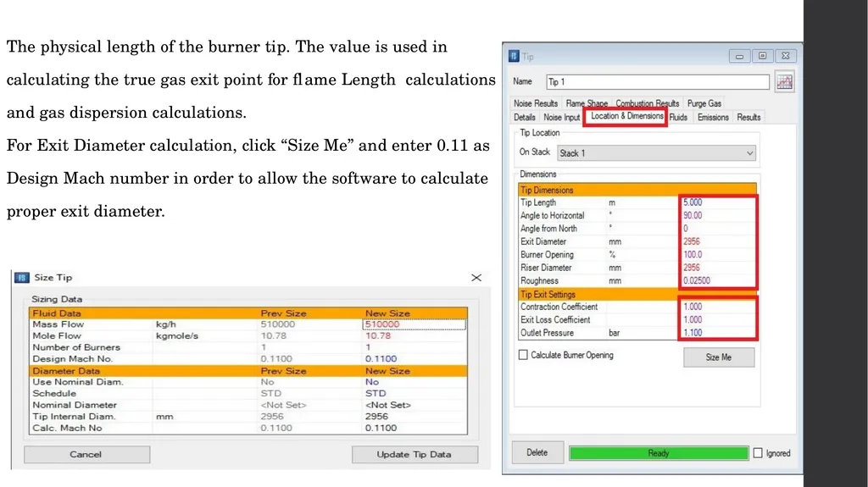Switch to the Flame Shape tab
This screenshot has width=868, height=487.
point(587,103)
